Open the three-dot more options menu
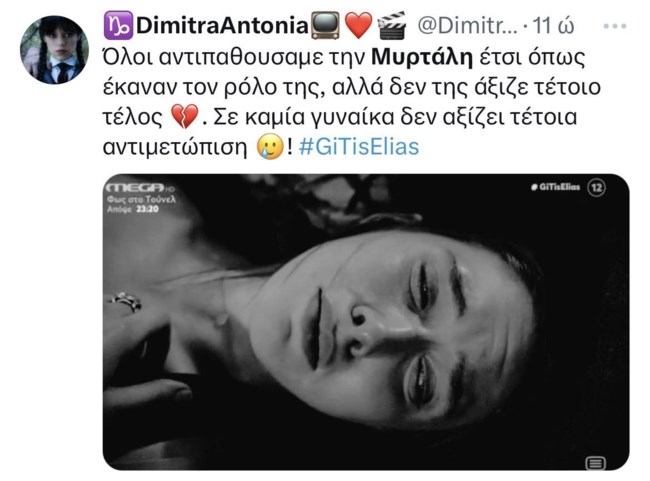The width and height of the screenshot is (650, 481). point(614,26)
